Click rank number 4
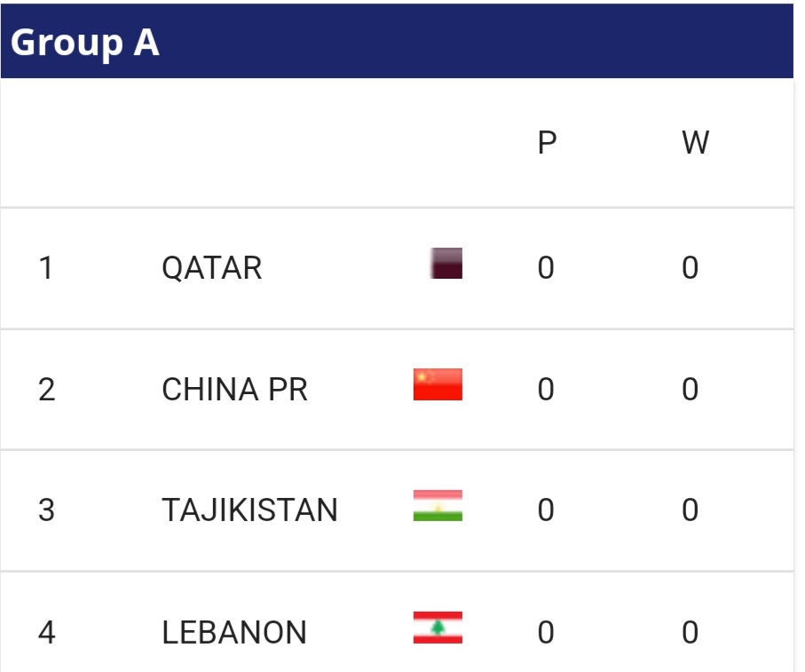Image resolution: width=805 pixels, height=672 pixels. (x=46, y=632)
